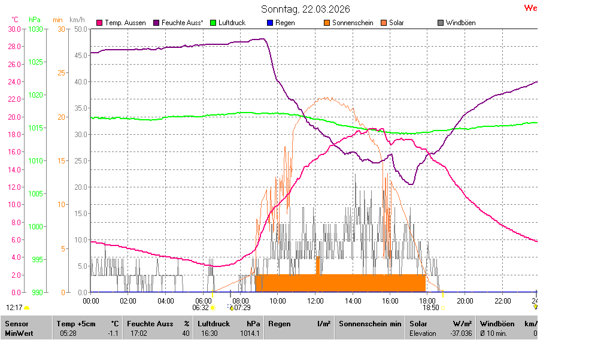Click the blue Regen legend swatch
This screenshot has height=364, width=613.
click(269, 23)
